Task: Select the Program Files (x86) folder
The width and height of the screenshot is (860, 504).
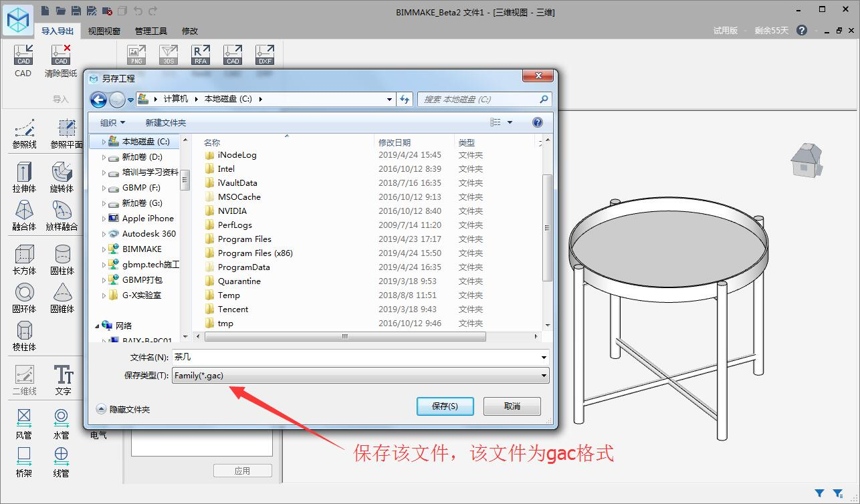Action: (x=255, y=253)
